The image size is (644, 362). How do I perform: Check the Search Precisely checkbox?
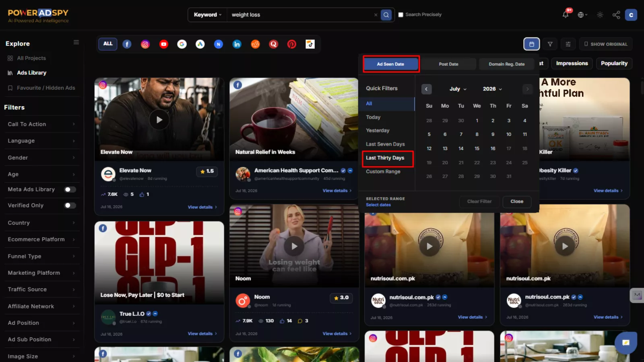[401, 14]
